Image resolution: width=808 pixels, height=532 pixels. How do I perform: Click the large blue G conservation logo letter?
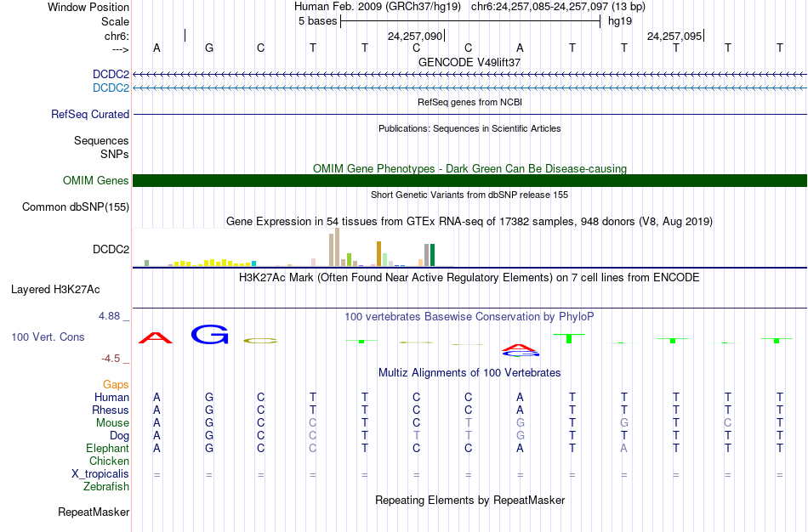coord(209,334)
